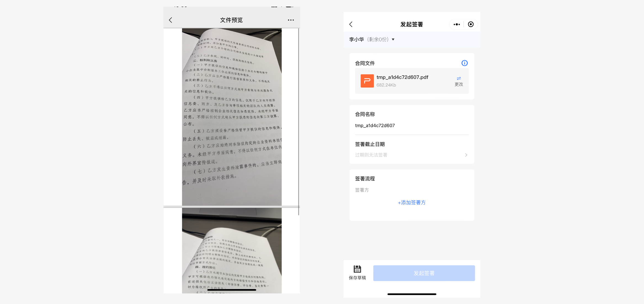This screenshot has height=304, width=644.
Task: Go back from the 文件预览 page
Action: (x=171, y=20)
